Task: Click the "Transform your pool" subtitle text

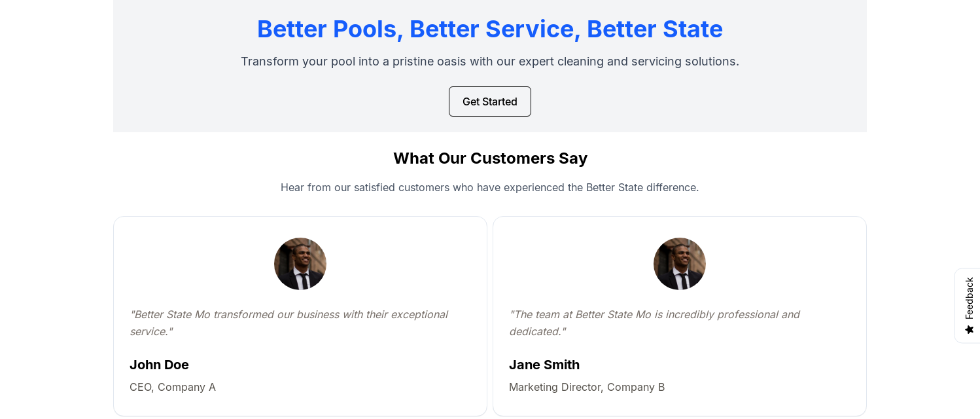Action: [x=489, y=62]
